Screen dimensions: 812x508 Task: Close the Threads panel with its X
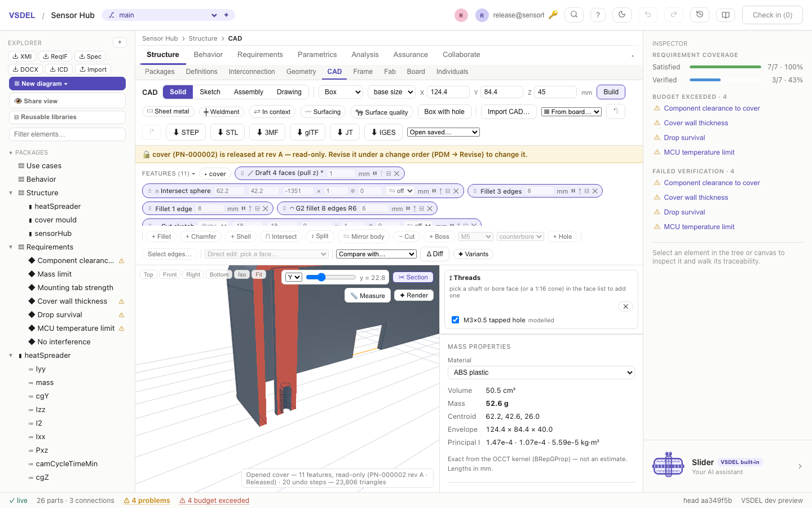(x=626, y=306)
